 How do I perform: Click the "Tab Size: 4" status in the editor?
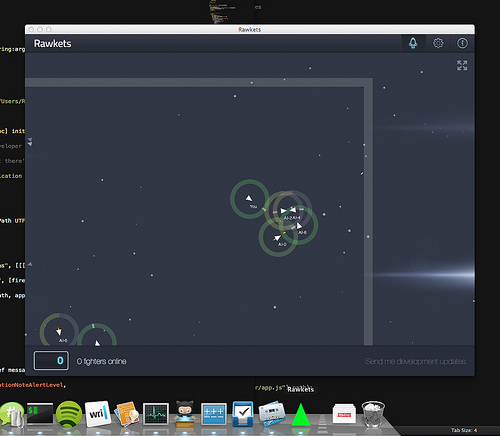(464, 430)
